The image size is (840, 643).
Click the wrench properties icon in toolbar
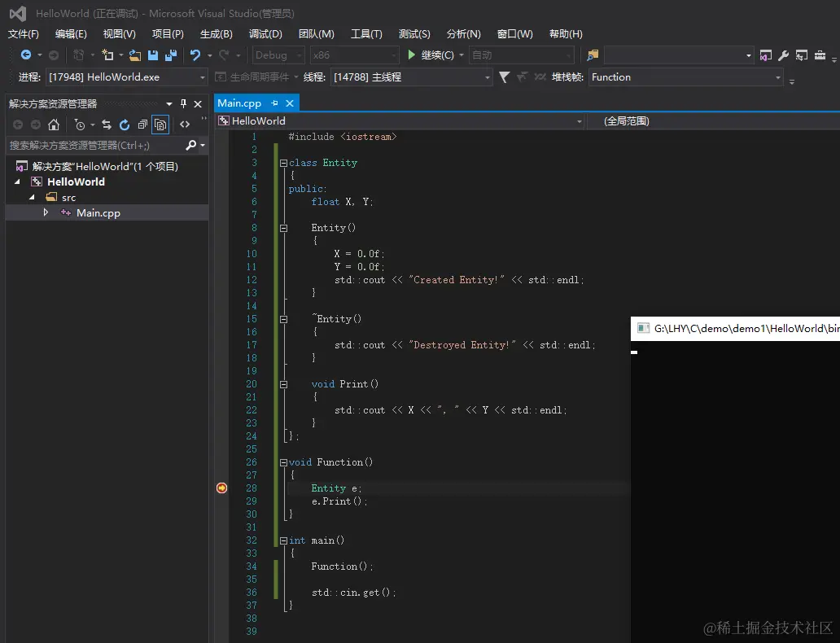(x=783, y=55)
